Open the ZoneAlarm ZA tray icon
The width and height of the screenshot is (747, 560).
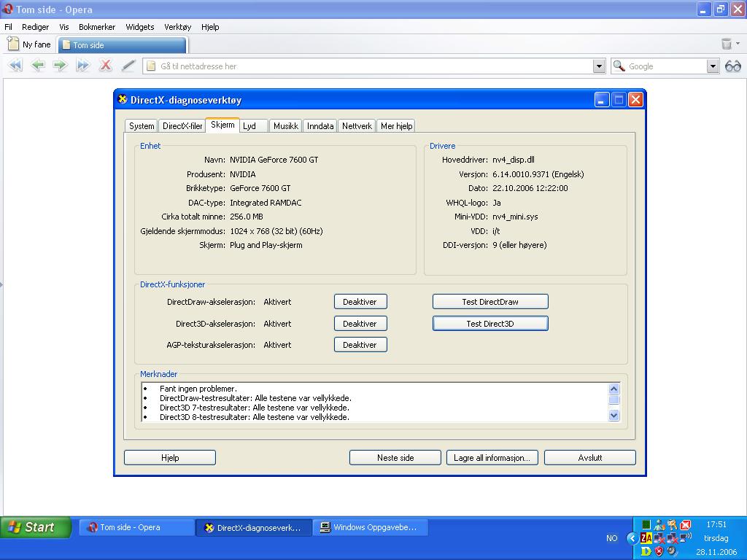[x=646, y=538]
